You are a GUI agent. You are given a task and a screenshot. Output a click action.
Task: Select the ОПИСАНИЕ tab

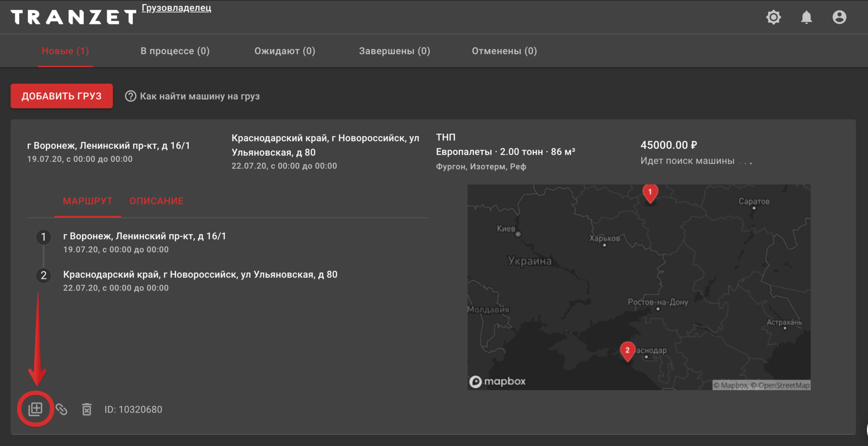click(157, 201)
